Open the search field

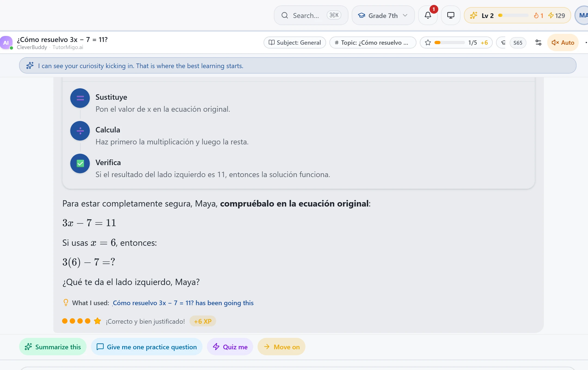(311, 15)
